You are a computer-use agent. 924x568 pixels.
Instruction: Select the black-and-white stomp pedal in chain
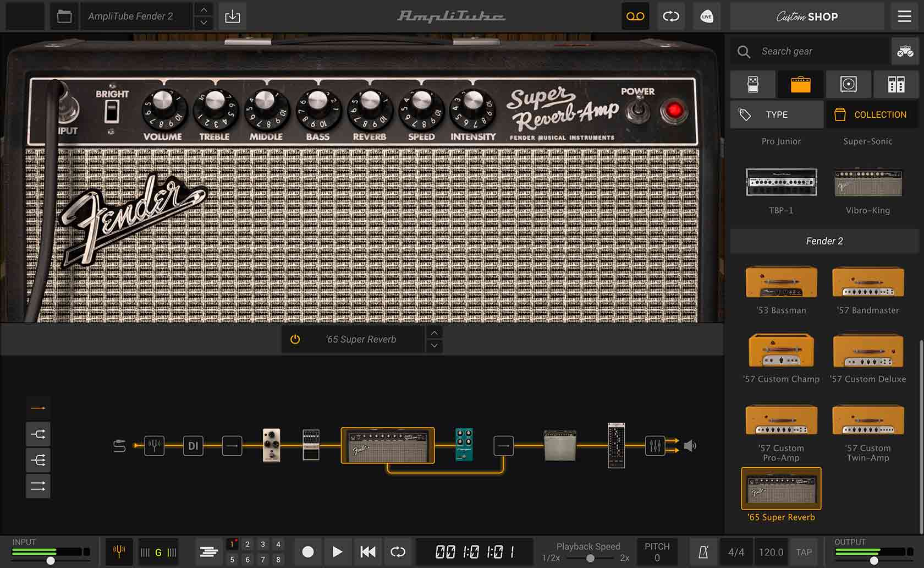coord(311,445)
